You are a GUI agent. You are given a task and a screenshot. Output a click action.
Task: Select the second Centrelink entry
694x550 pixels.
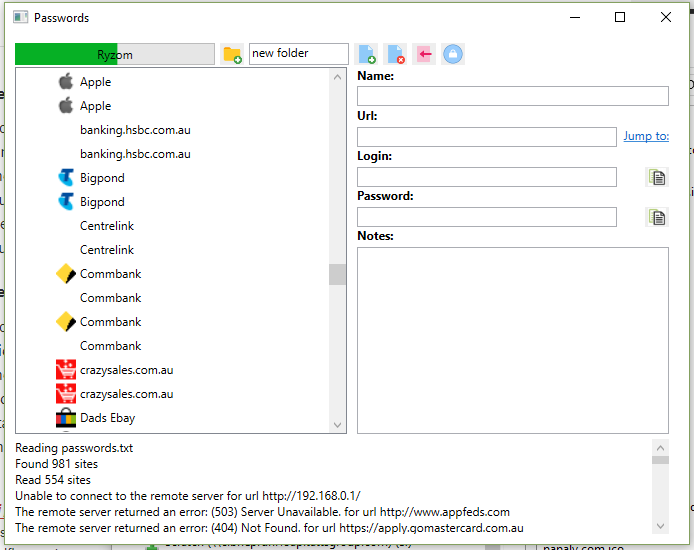(107, 250)
